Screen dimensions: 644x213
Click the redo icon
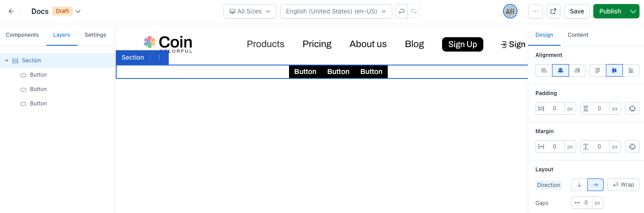pos(414,11)
